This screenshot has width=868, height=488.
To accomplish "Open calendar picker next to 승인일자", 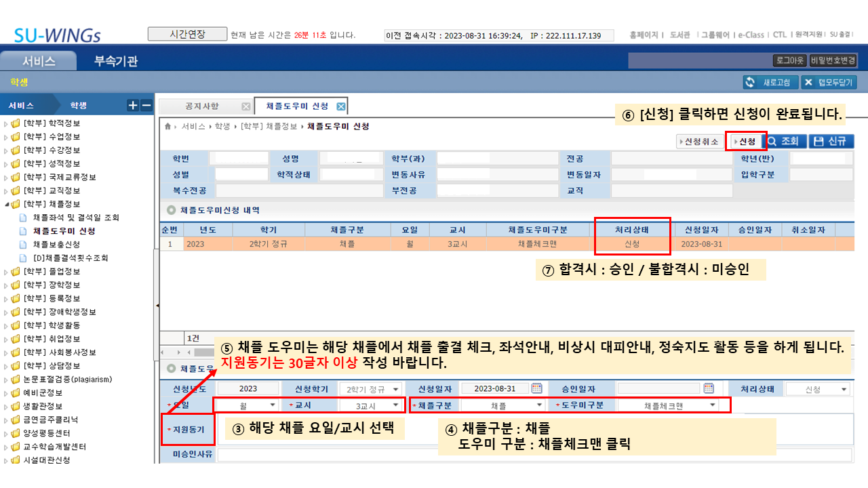I will coord(709,388).
